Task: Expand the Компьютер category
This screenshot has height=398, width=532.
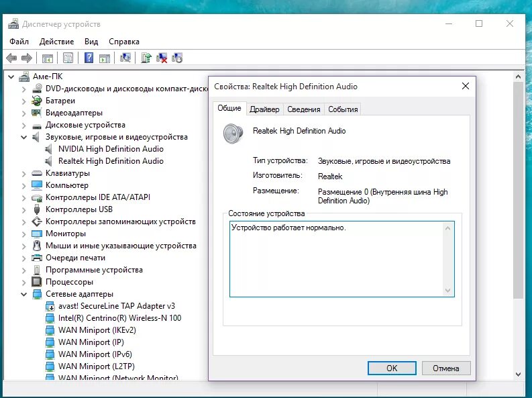Action: click(x=23, y=186)
